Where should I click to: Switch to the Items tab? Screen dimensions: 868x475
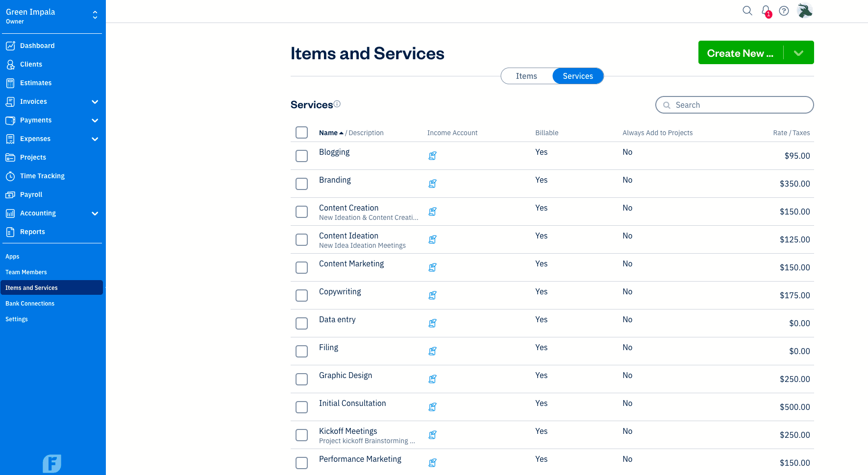pos(526,76)
